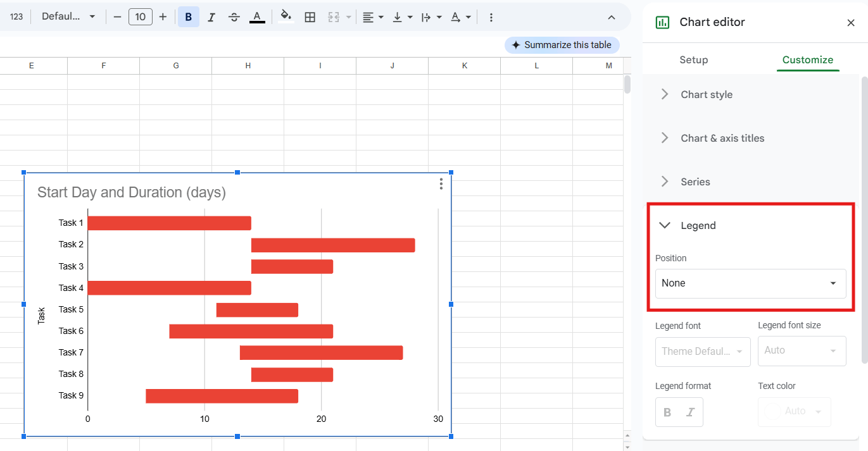Viewport: 868px width, 451px height.
Task: Open the toolbar three-dot more menu
Action: tap(492, 17)
